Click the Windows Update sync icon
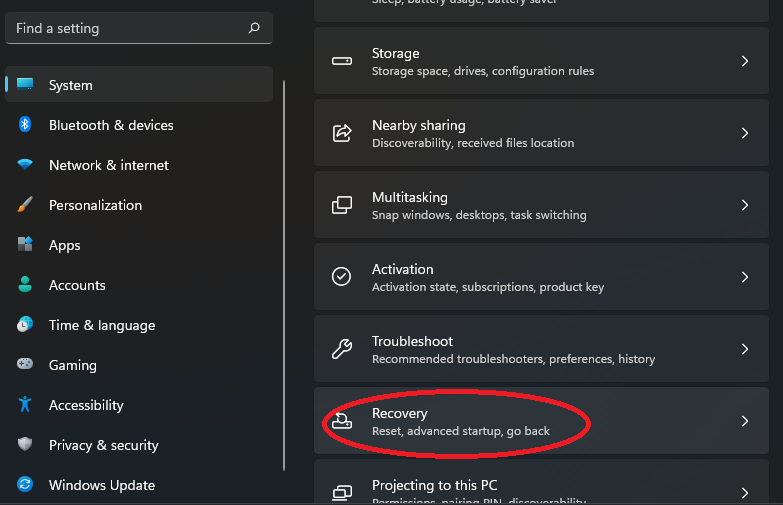 [25, 484]
